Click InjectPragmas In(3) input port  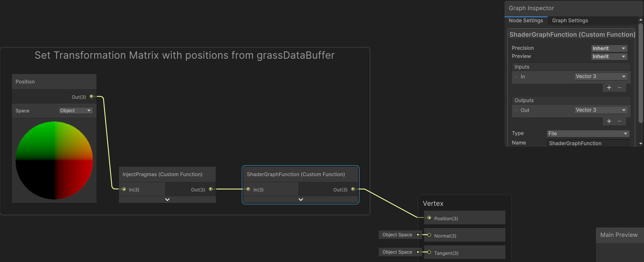point(124,189)
